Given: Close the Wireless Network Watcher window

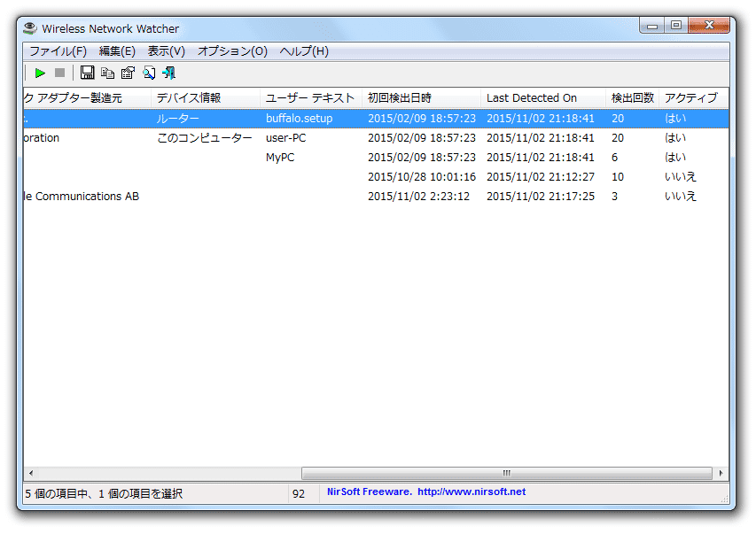Looking at the screenshot, I should [x=709, y=25].
